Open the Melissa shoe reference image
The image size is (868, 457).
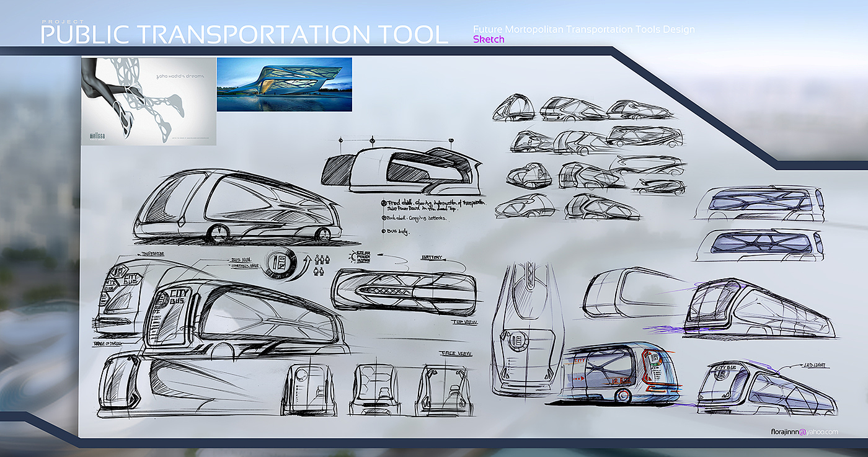(149, 101)
